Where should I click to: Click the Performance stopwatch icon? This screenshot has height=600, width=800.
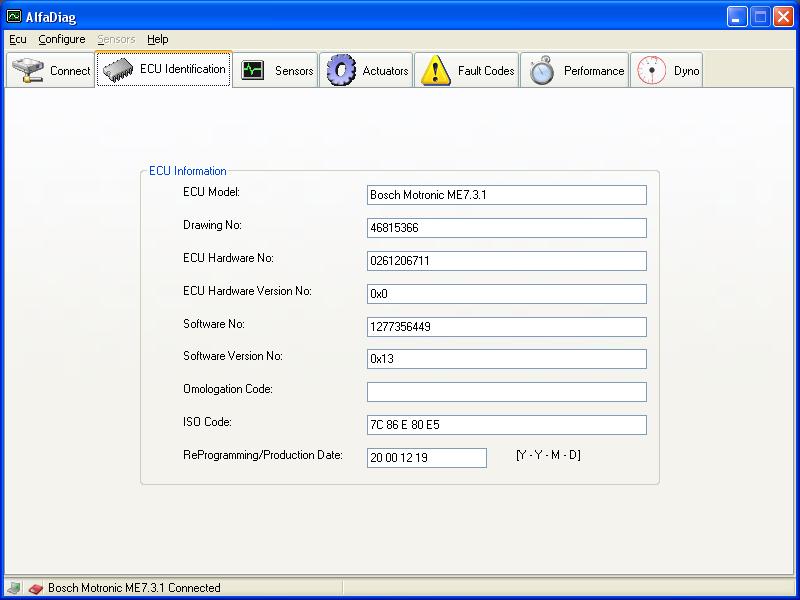tap(541, 70)
